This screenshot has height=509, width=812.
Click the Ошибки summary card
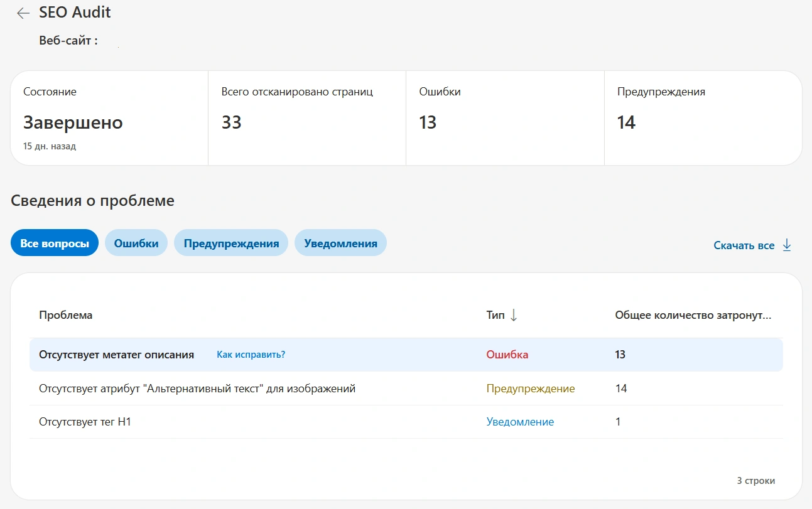505,118
